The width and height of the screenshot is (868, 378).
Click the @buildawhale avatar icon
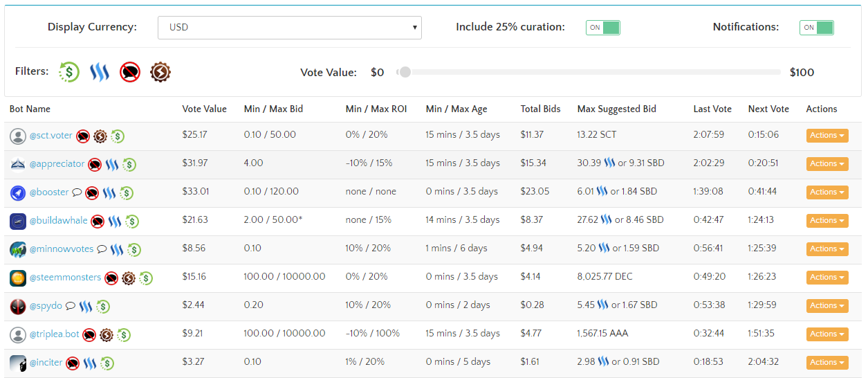pyautogui.click(x=18, y=221)
